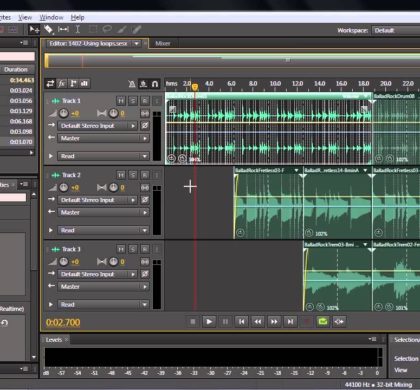Image resolution: width=420 pixels, height=390 pixels.
Task: Arm Track 3 for recording
Action: (145, 249)
